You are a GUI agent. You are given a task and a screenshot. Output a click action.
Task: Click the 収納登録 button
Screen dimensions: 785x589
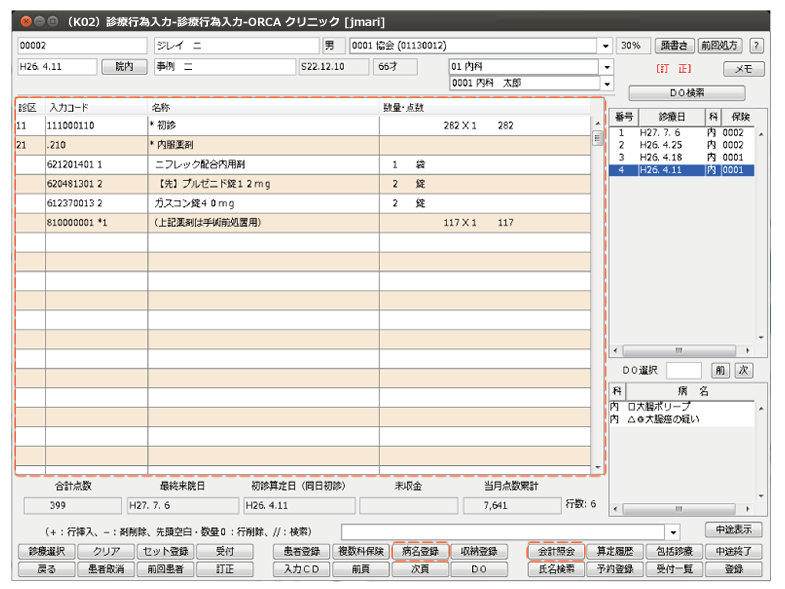pos(479,551)
